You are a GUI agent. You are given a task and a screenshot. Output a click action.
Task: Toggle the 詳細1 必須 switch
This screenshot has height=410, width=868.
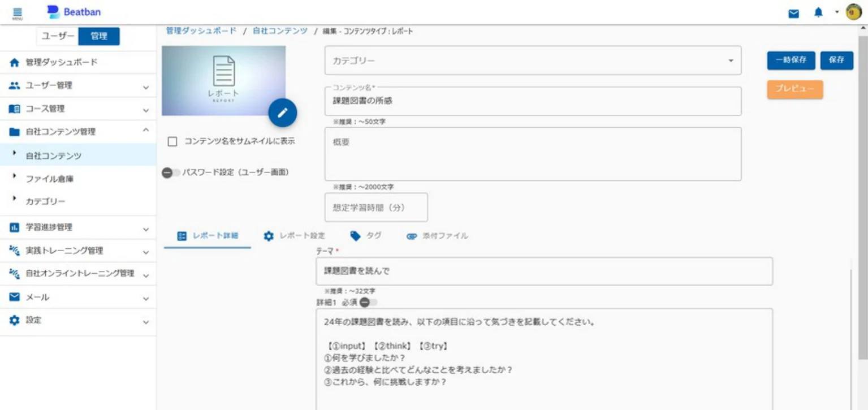tap(368, 303)
